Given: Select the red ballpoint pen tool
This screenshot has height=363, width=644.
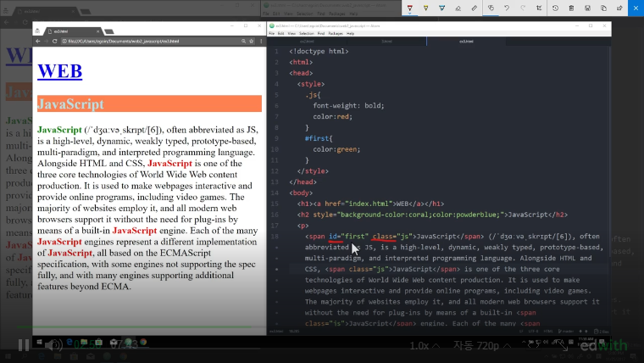Looking at the screenshot, I should [409, 8].
